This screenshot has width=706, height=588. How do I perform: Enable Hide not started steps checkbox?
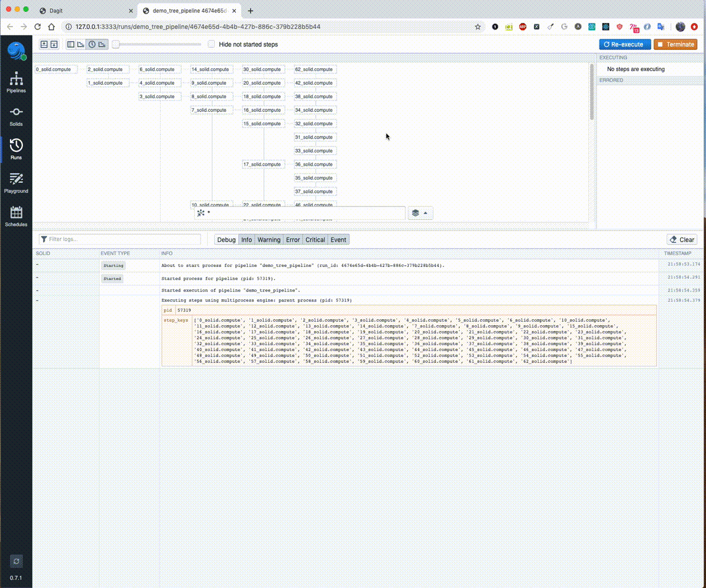point(212,44)
